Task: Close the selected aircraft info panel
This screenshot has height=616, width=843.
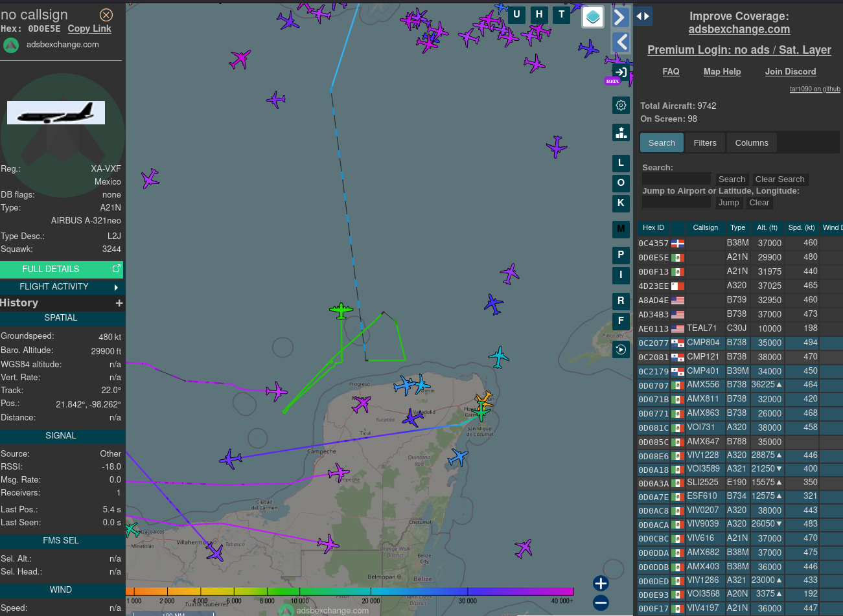Action: coord(106,15)
